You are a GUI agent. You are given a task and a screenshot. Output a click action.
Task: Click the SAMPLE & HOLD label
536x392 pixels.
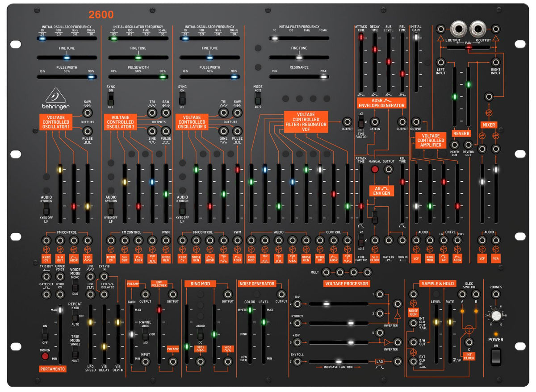click(x=437, y=284)
